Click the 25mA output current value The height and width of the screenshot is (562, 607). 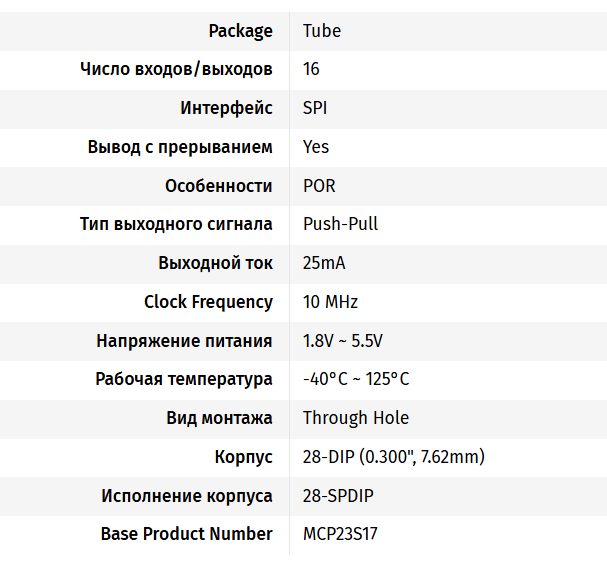point(324,263)
